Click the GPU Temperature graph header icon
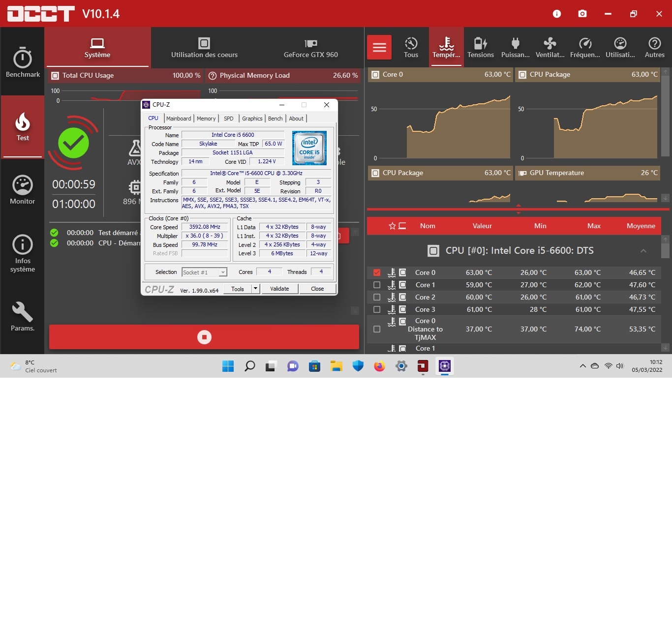This screenshot has height=631, width=672. click(522, 173)
